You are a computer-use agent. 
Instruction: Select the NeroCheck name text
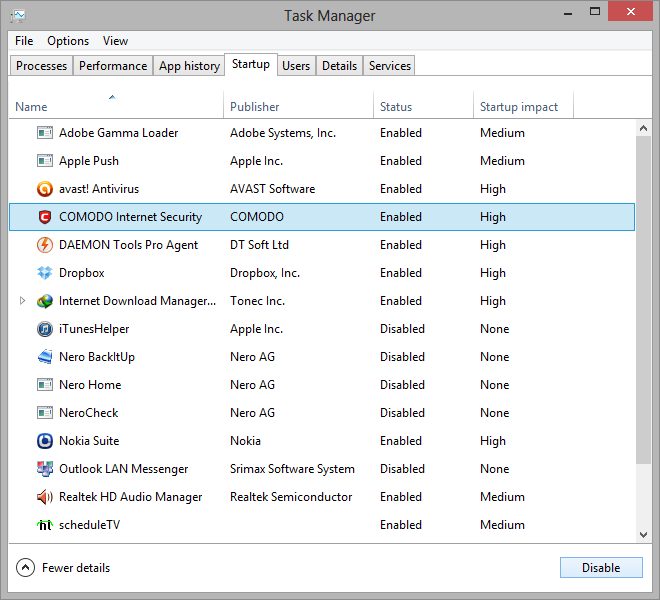tap(88, 413)
